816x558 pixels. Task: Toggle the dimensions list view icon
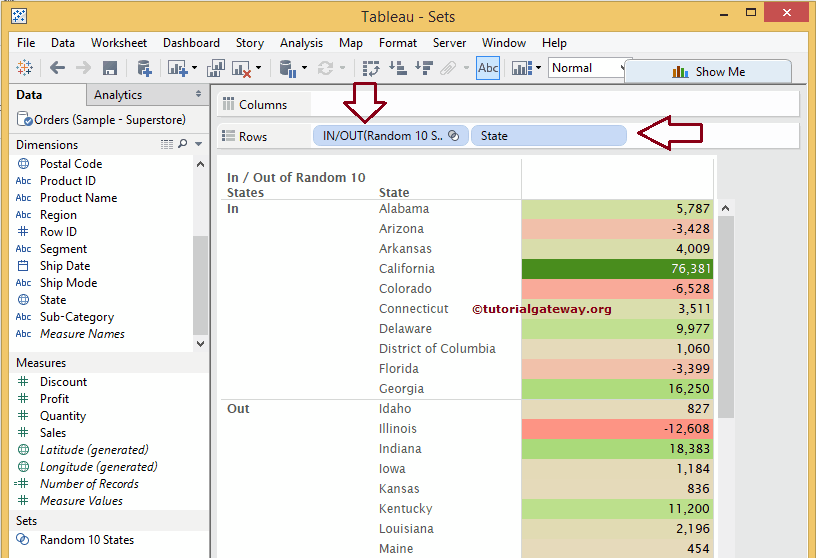tap(167, 145)
